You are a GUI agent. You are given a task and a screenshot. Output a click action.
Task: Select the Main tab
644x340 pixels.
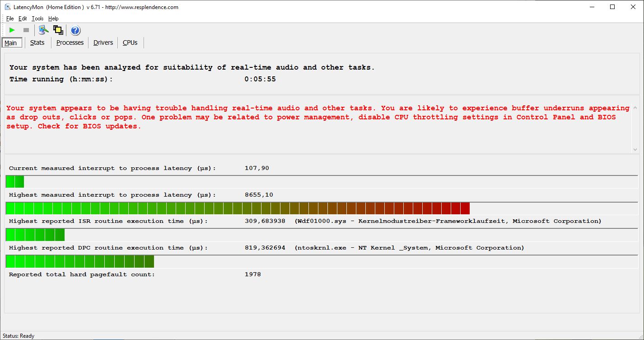[x=11, y=43]
